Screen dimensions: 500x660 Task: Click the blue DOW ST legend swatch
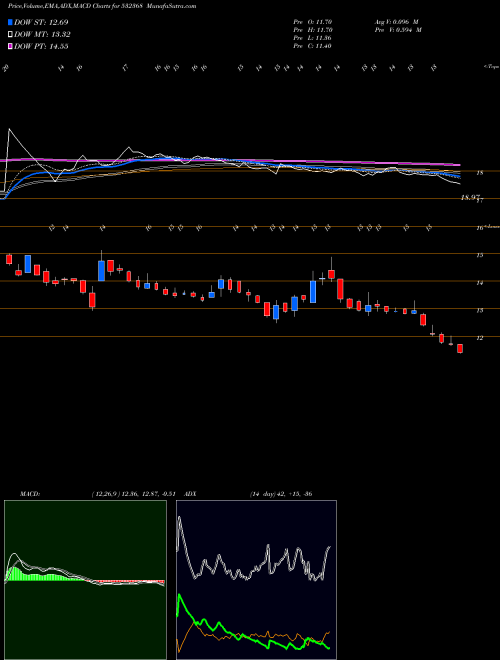[11, 22]
